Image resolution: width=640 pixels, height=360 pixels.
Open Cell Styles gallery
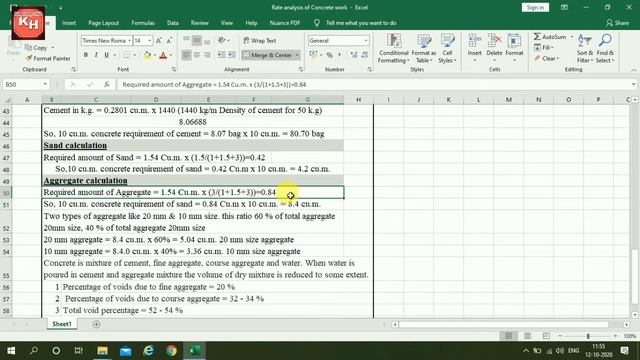point(447,49)
